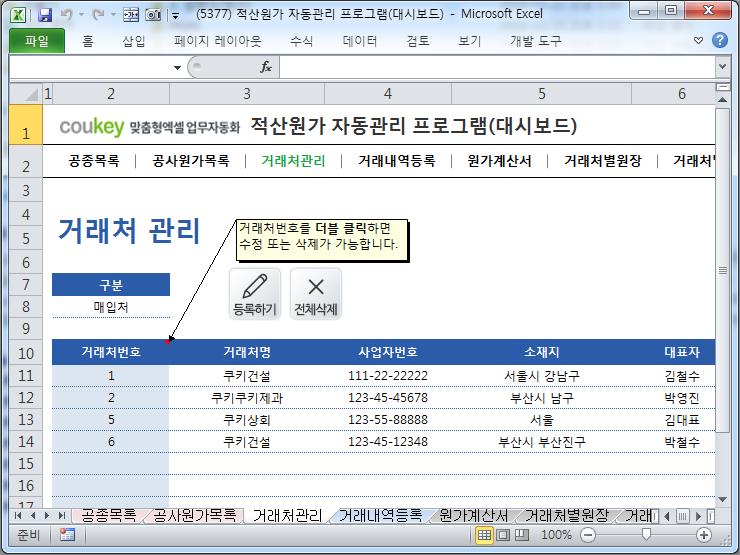Click the Save icon in quick access toolbar
The image size is (740, 555).
coord(45,15)
